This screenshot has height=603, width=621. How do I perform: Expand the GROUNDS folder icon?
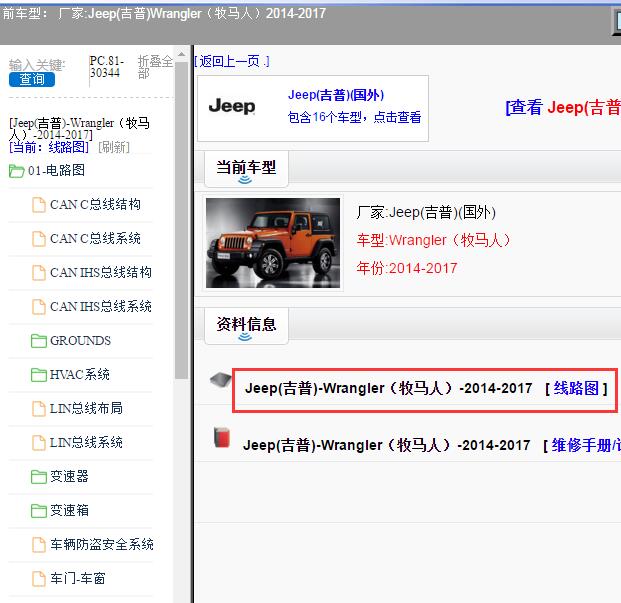[38, 341]
